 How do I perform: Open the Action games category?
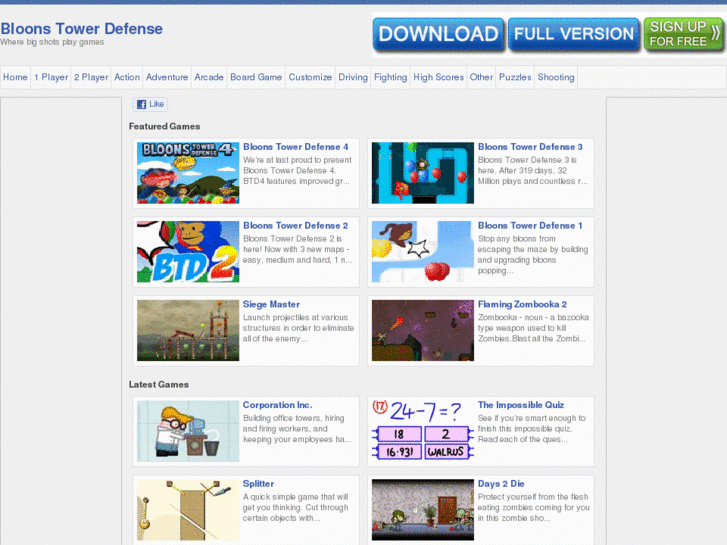click(127, 77)
